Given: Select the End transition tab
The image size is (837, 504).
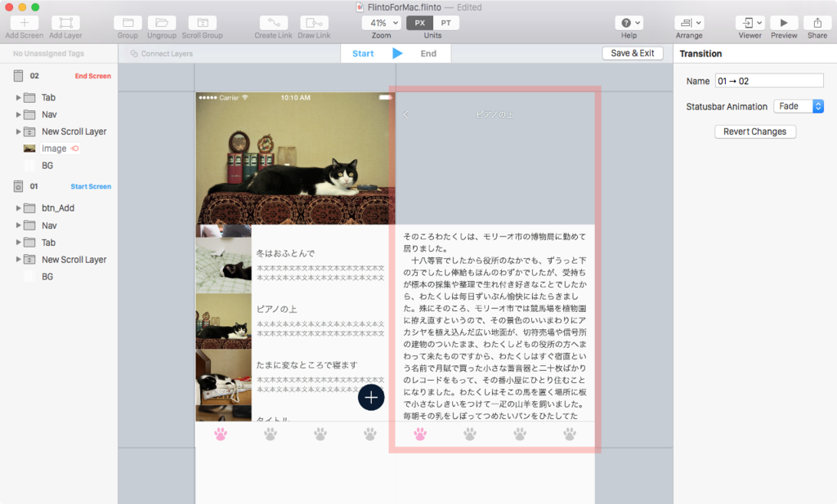Looking at the screenshot, I should tap(428, 53).
